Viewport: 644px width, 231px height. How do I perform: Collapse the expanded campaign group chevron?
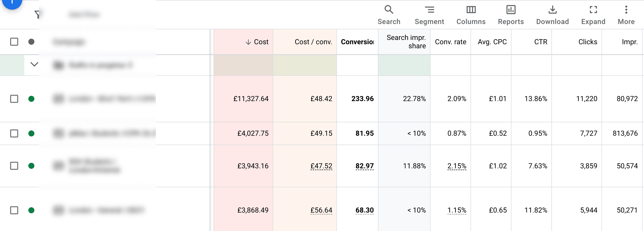tap(35, 65)
